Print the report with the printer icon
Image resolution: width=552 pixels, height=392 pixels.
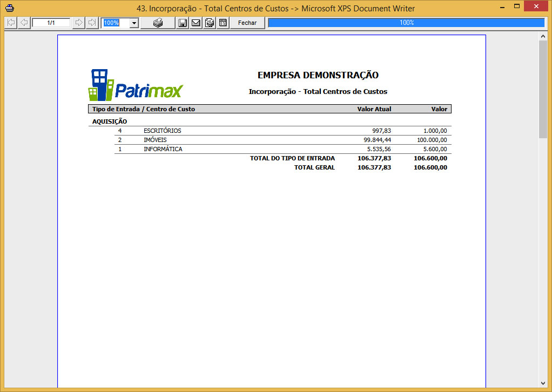tap(158, 23)
